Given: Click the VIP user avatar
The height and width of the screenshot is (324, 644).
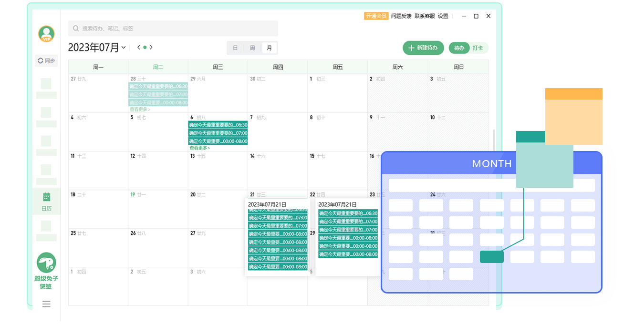Looking at the screenshot, I should pos(46,34).
